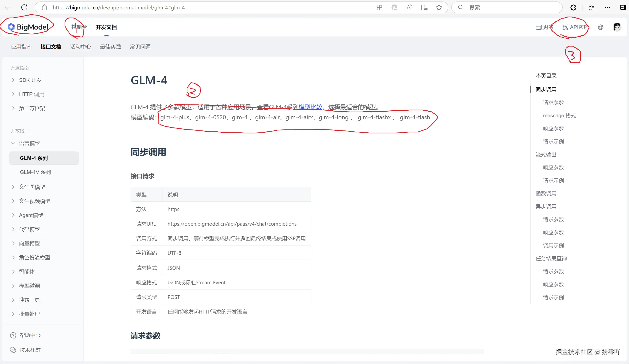This screenshot has height=364, width=629.
Task: Expand the SDK 开发 sidebar section
Action: tap(31, 80)
